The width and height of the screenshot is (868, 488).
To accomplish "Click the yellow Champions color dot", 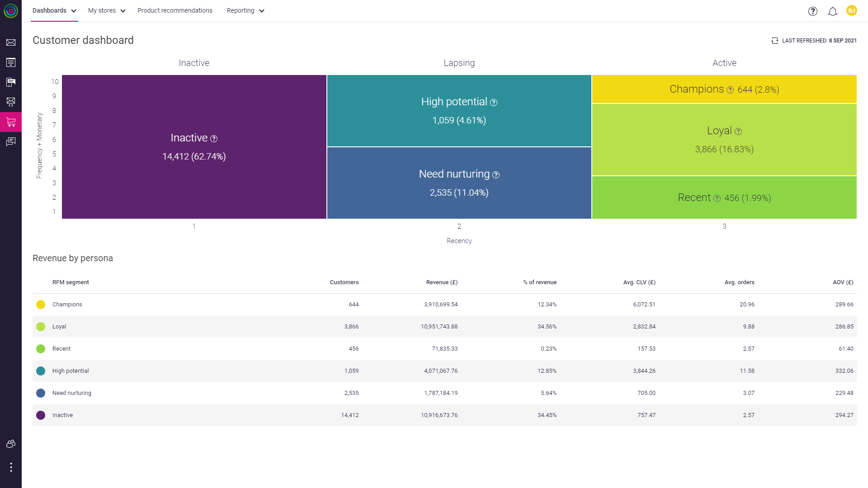I will 41,304.
